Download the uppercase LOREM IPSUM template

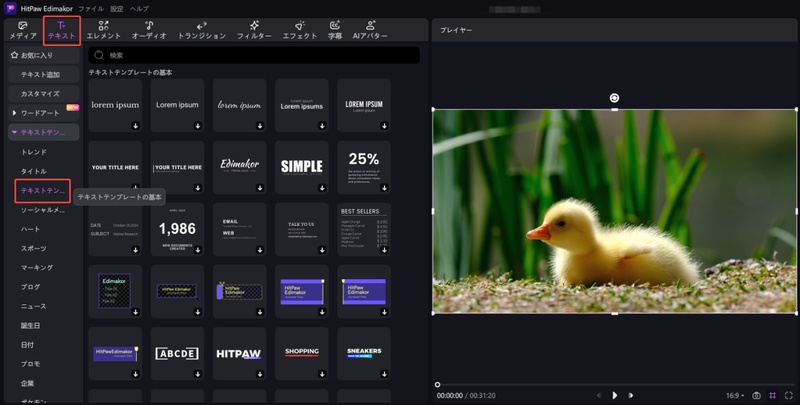click(x=384, y=125)
